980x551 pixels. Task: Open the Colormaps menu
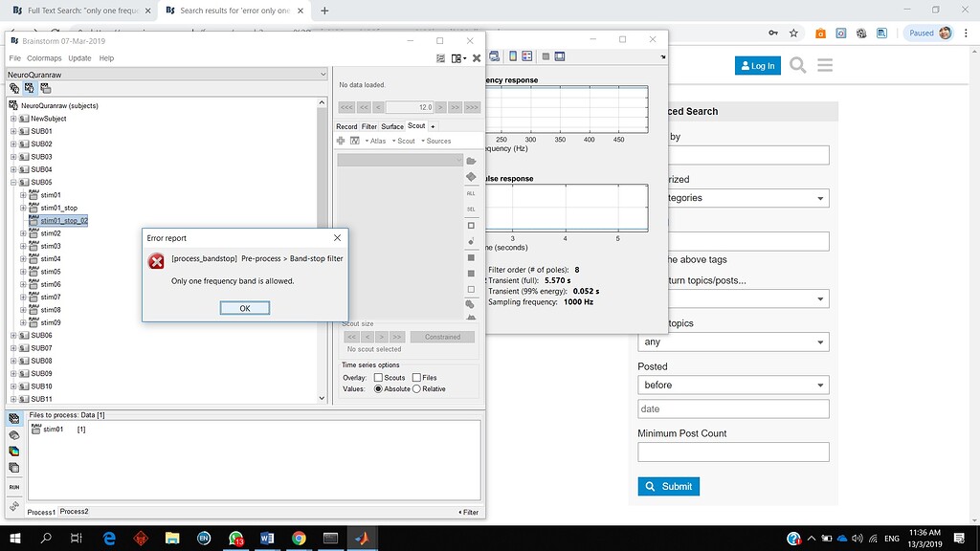[44, 58]
